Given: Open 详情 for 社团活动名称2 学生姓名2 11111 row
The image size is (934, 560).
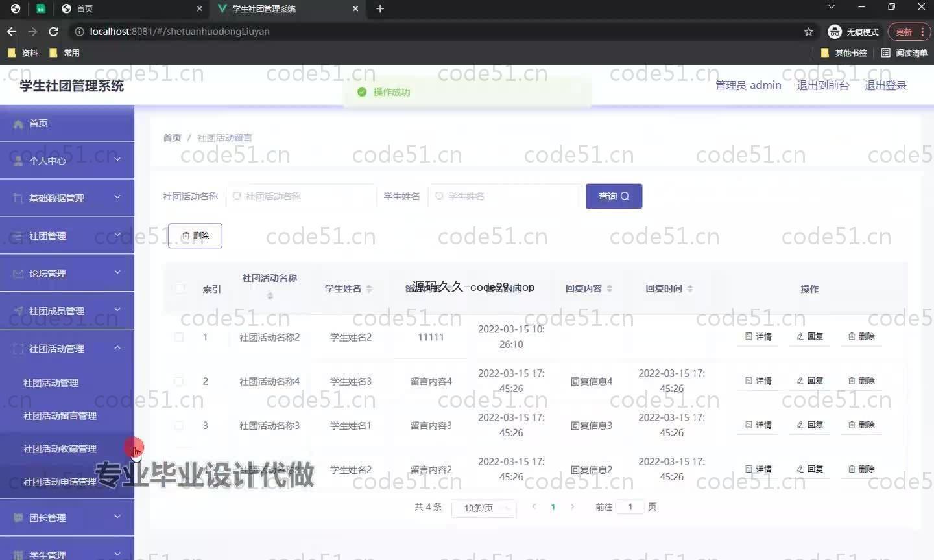Looking at the screenshot, I should pyautogui.click(x=758, y=336).
